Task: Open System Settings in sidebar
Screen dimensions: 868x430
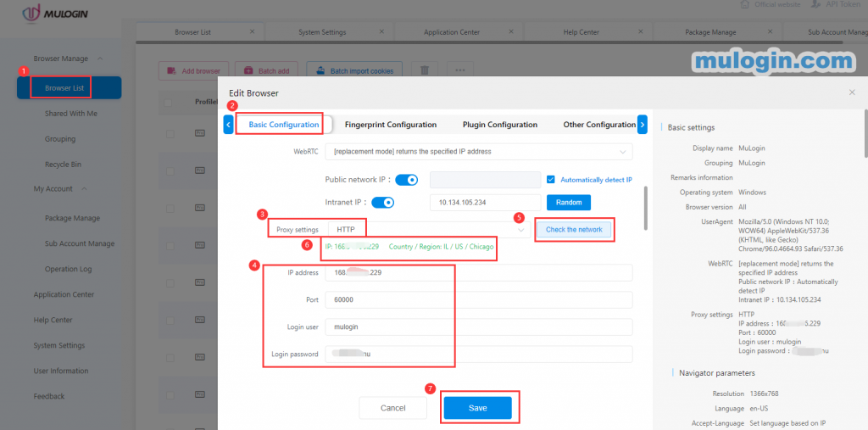Action: pyautogui.click(x=59, y=346)
